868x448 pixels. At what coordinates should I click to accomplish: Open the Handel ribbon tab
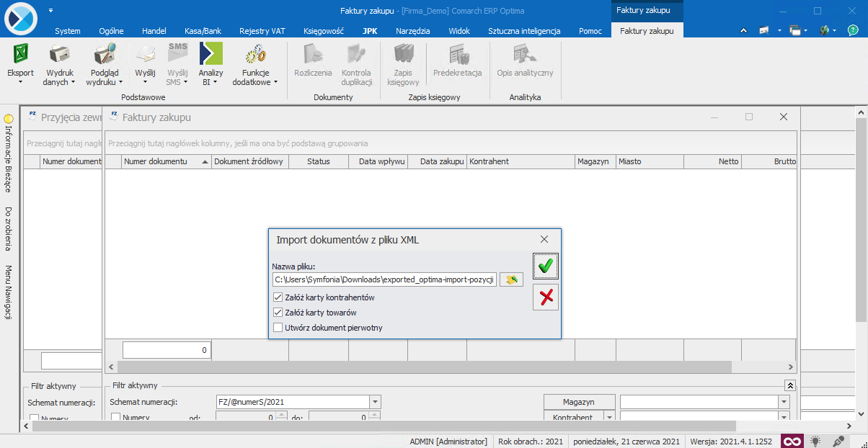tap(154, 31)
